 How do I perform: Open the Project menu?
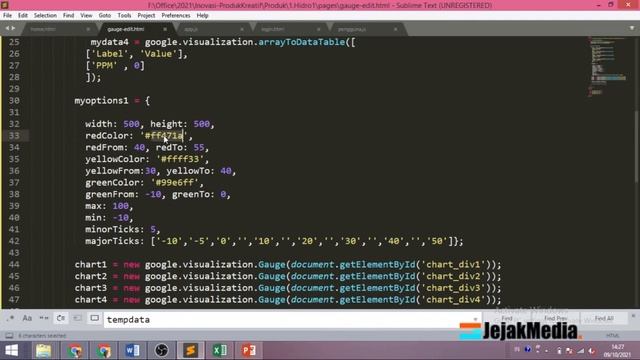click(x=146, y=16)
